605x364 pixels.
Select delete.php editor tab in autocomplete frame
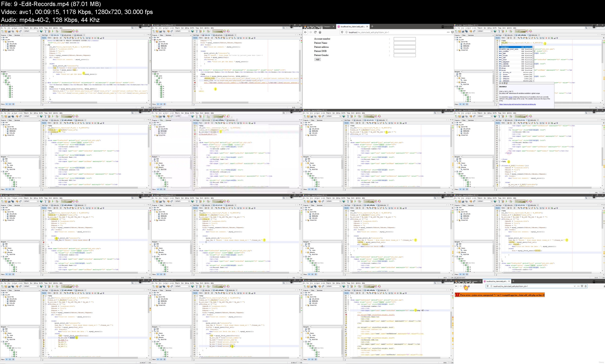coord(534,35)
